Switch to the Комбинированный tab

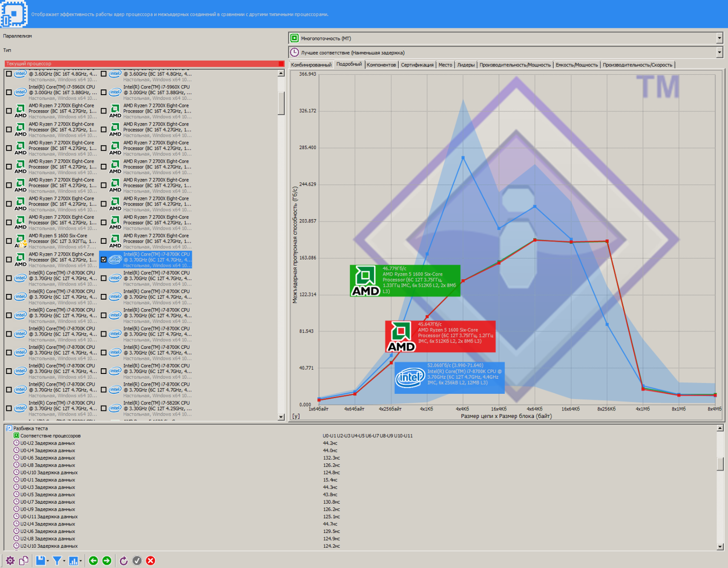pos(311,65)
